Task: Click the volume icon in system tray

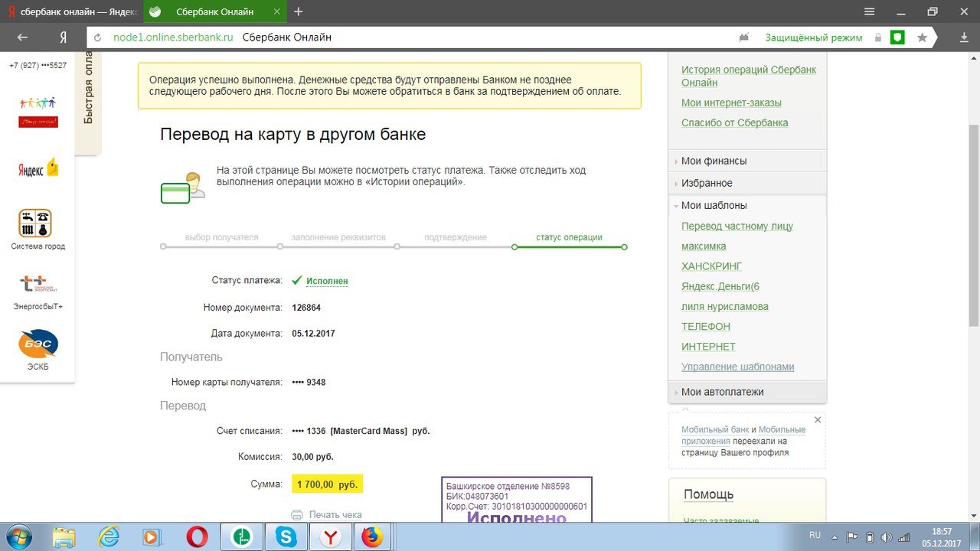Action: coord(887,536)
